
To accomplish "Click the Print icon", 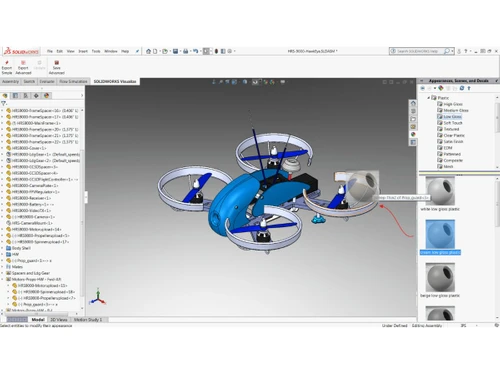I will [186, 51].
